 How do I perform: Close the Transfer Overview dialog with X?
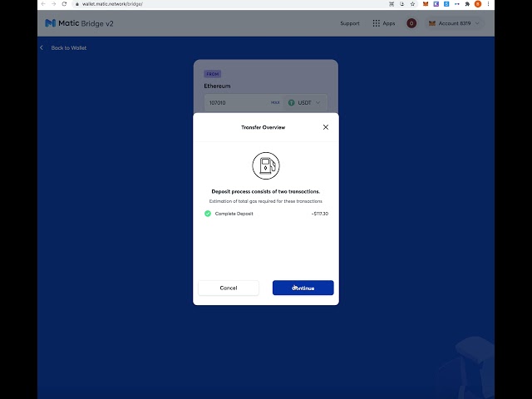326,127
